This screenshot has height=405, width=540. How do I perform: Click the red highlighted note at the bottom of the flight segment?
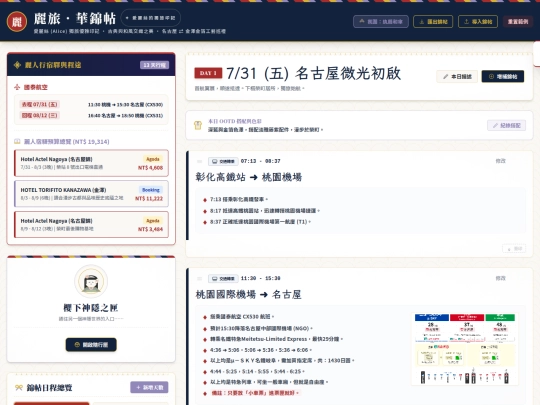[x=255, y=393]
